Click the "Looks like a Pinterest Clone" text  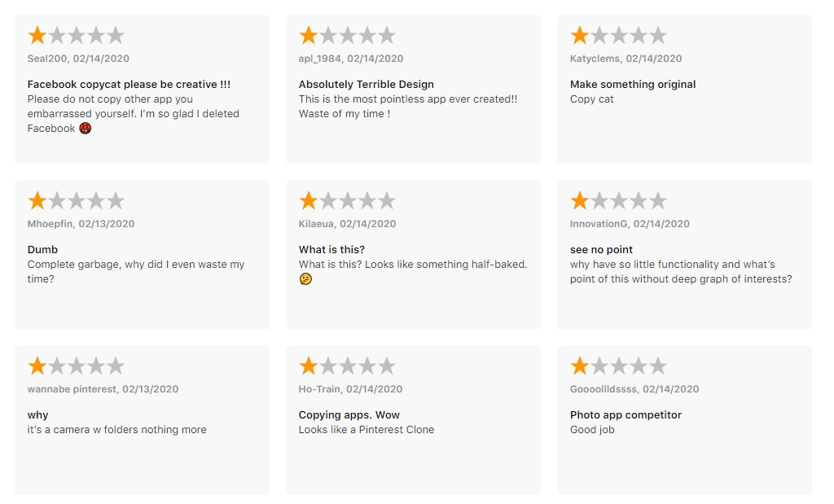[x=367, y=430]
